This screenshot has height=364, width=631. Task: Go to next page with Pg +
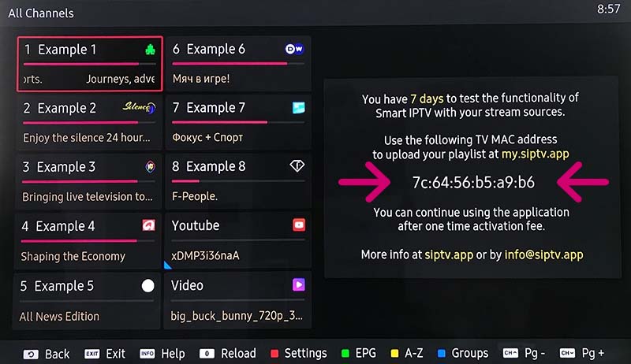[x=582, y=353]
